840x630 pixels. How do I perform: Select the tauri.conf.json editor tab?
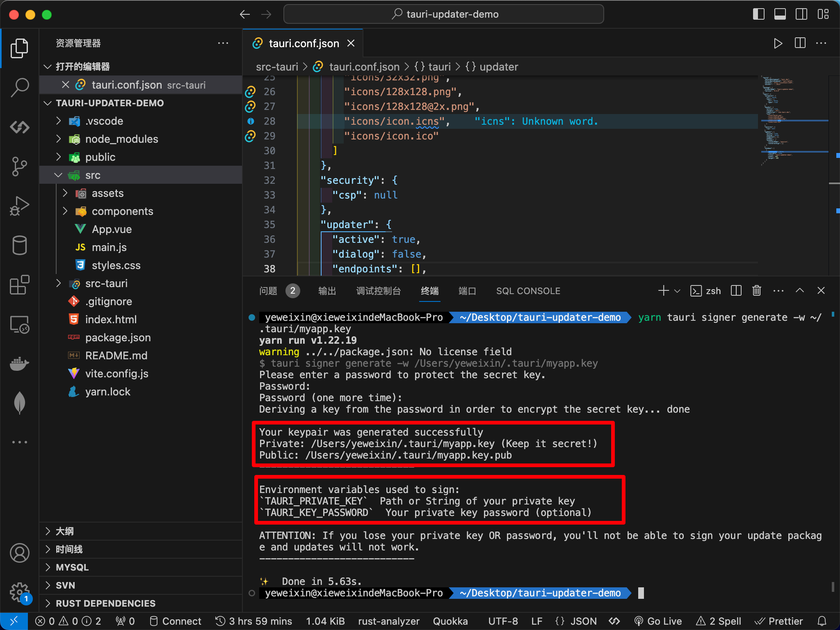click(303, 43)
